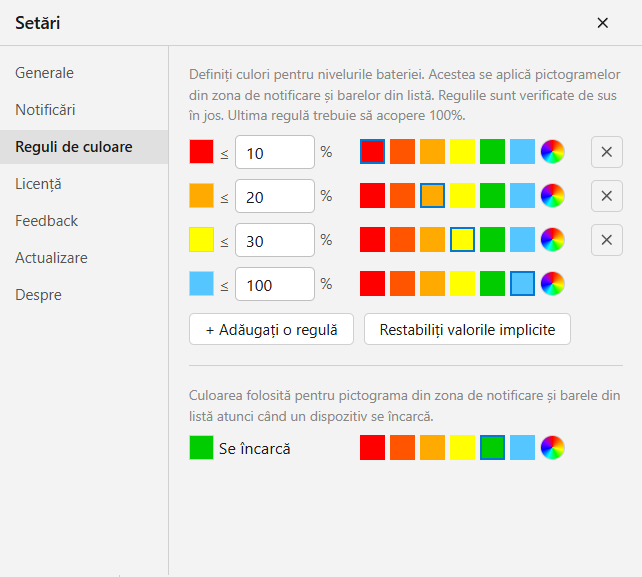
Task: Pick green palette color for 20% rule
Action: tap(492, 196)
